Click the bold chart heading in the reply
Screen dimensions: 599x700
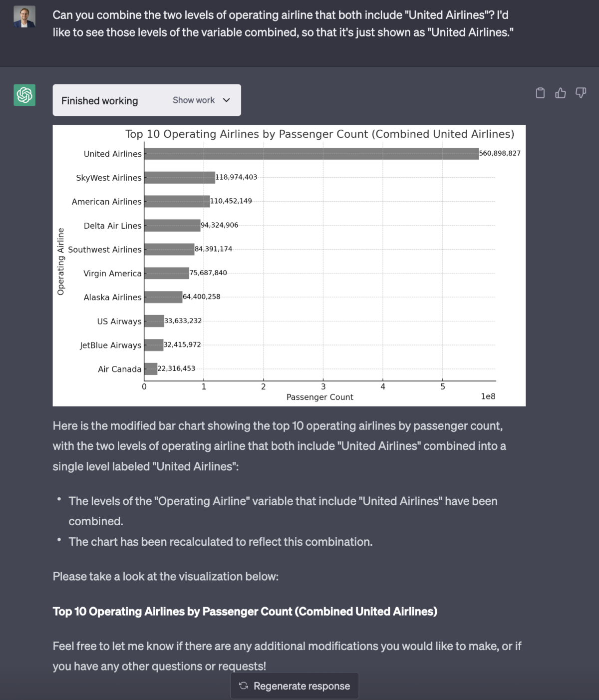tap(245, 611)
